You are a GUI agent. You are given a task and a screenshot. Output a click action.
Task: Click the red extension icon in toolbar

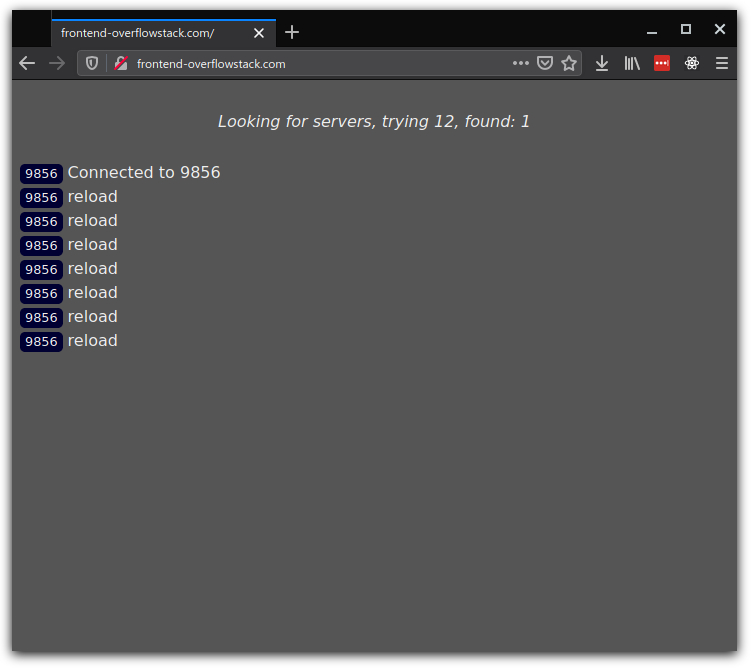pos(662,63)
